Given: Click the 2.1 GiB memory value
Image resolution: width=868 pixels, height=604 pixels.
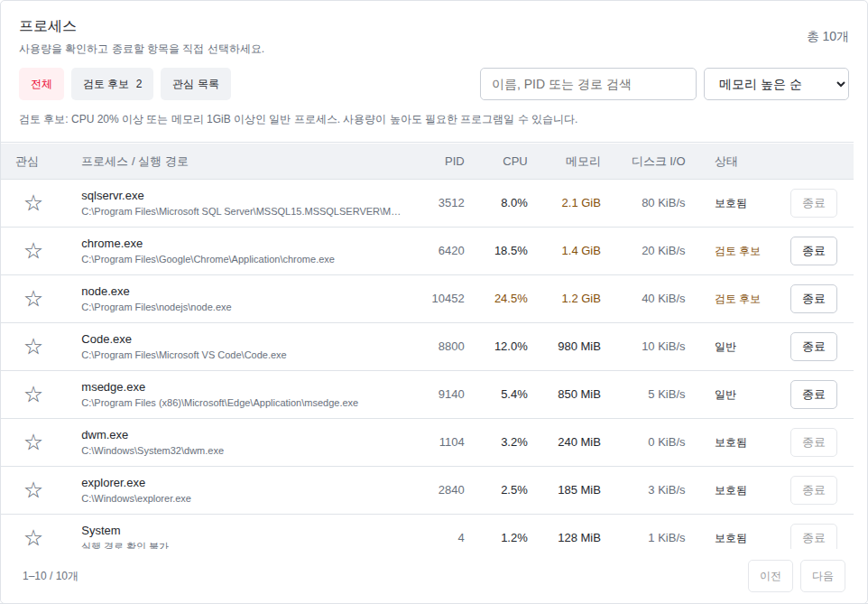Looking at the screenshot, I should tap(581, 203).
